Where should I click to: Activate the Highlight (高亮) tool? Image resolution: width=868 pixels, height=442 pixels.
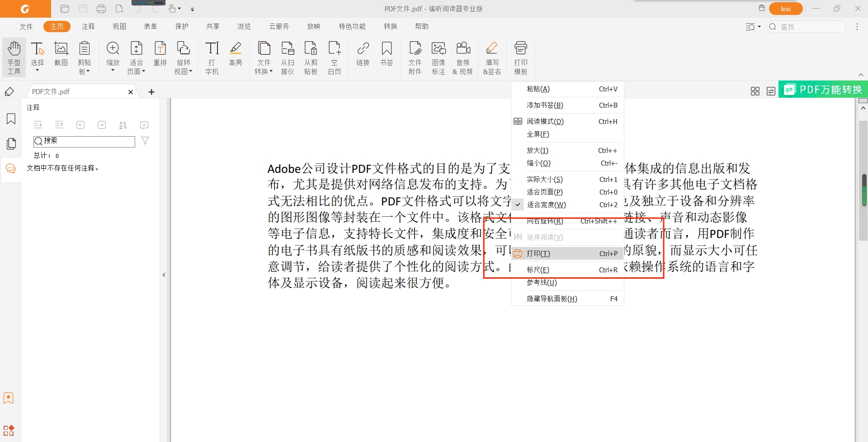(235, 54)
